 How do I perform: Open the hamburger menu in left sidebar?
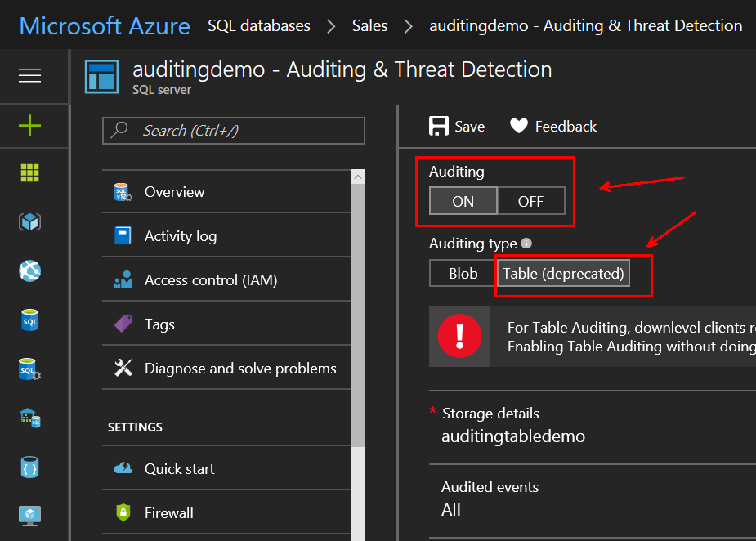click(29, 75)
